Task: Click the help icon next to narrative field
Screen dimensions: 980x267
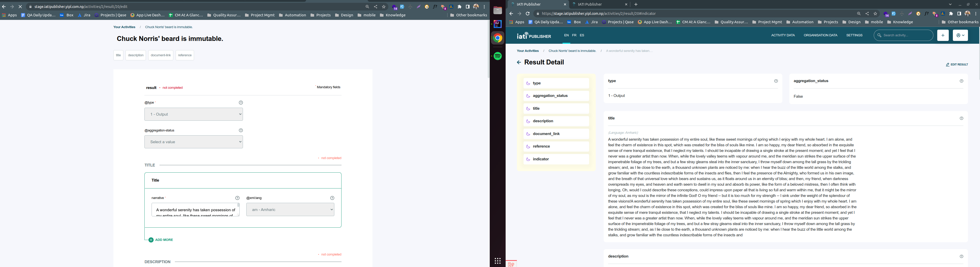Action: tap(237, 197)
